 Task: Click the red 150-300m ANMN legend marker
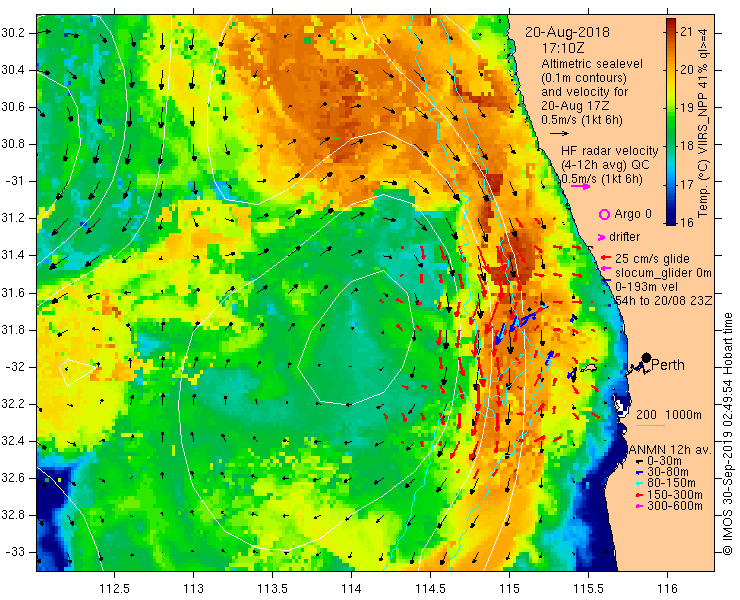click(x=640, y=495)
